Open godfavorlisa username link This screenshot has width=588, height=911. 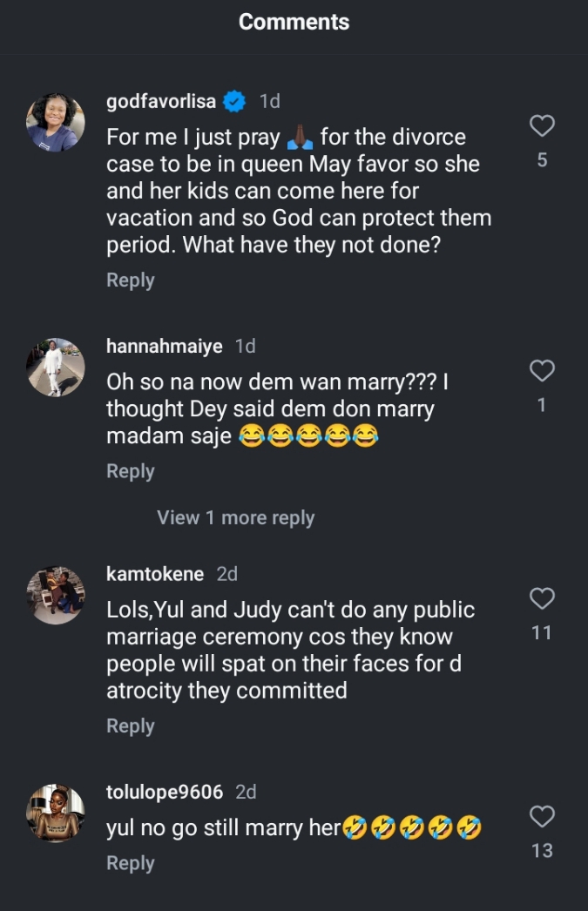[161, 102]
